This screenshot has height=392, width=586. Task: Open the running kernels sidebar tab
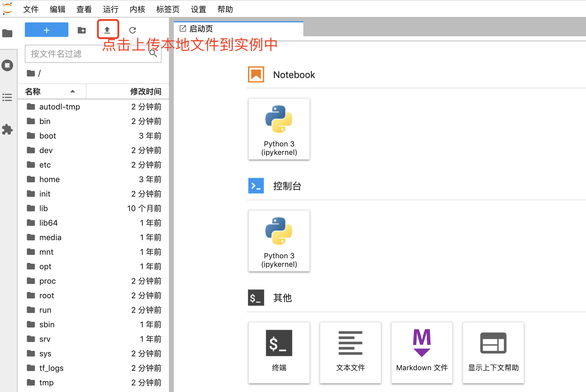point(7,65)
